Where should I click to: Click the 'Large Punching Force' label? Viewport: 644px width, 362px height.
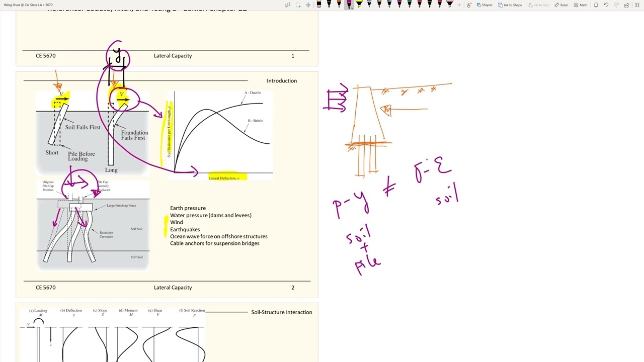(121, 206)
